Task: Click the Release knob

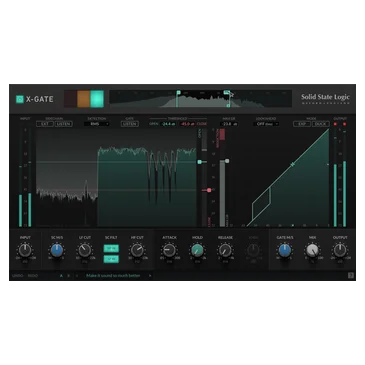Action: [225, 250]
